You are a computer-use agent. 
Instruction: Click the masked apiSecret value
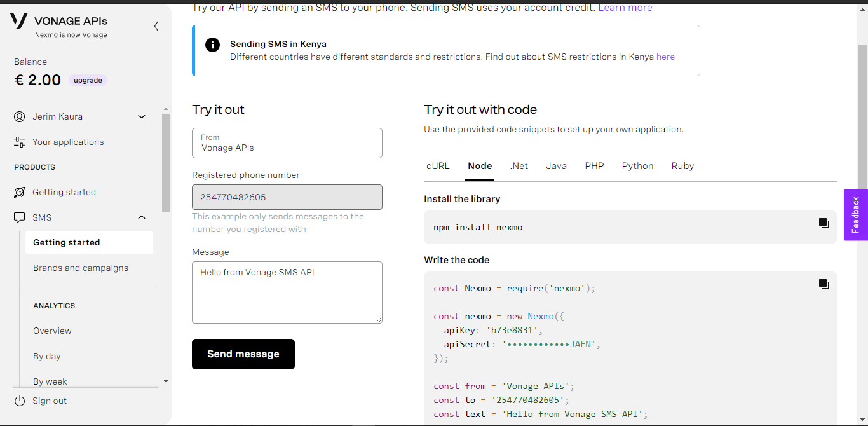click(551, 344)
